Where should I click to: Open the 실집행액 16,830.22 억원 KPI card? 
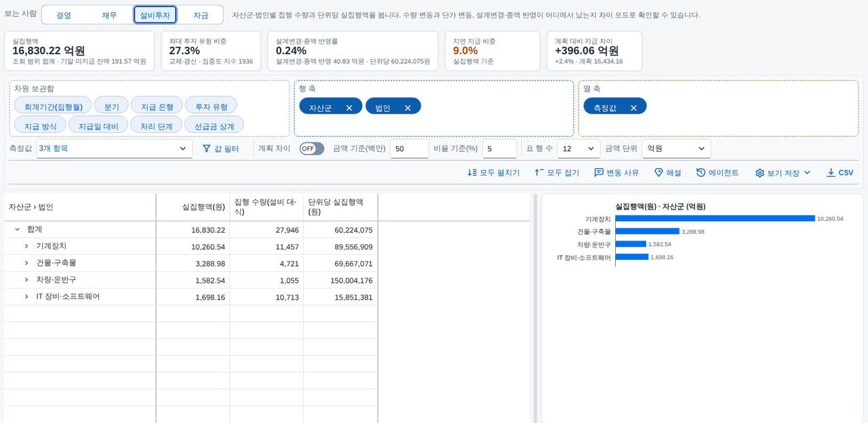pos(79,51)
